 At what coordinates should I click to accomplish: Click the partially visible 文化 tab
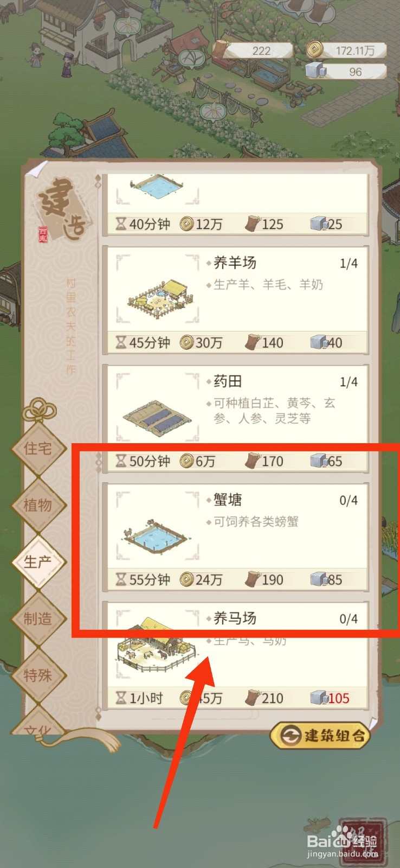click(x=38, y=726)
